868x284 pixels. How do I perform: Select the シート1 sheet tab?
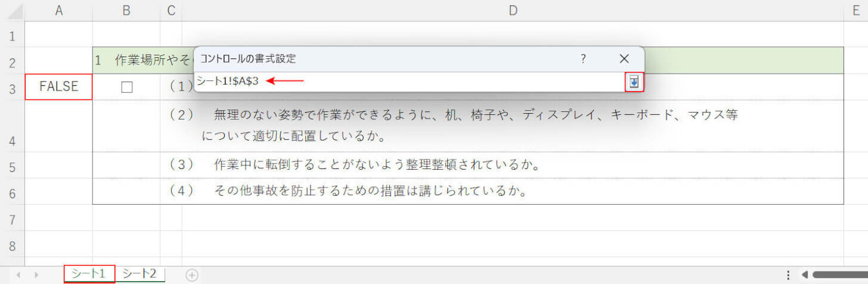[89, 274]
